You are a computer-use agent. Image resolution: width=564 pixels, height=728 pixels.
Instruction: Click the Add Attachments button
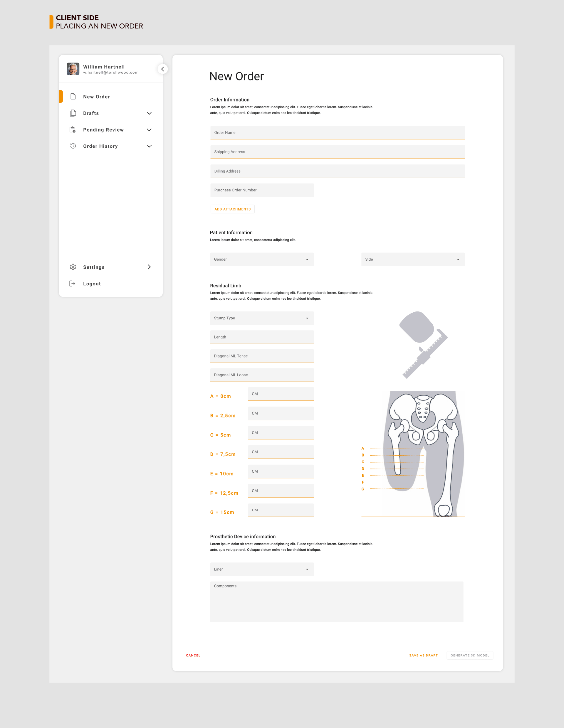pos(232,209)
